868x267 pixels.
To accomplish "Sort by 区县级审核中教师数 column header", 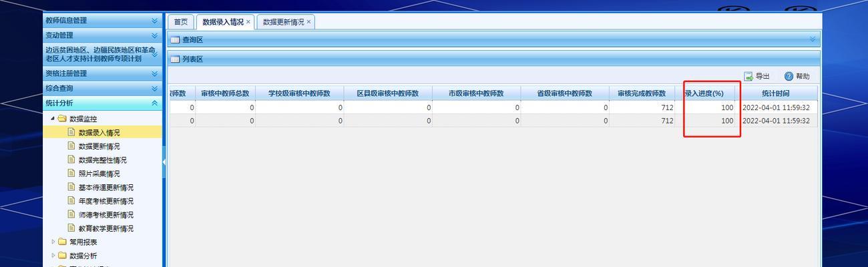I will (x=388, y=93).
